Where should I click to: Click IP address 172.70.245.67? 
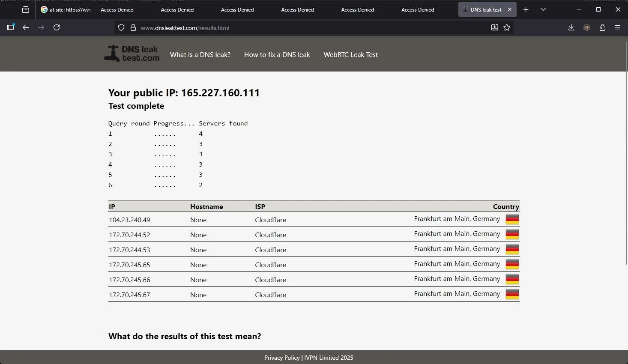point(129,295)
